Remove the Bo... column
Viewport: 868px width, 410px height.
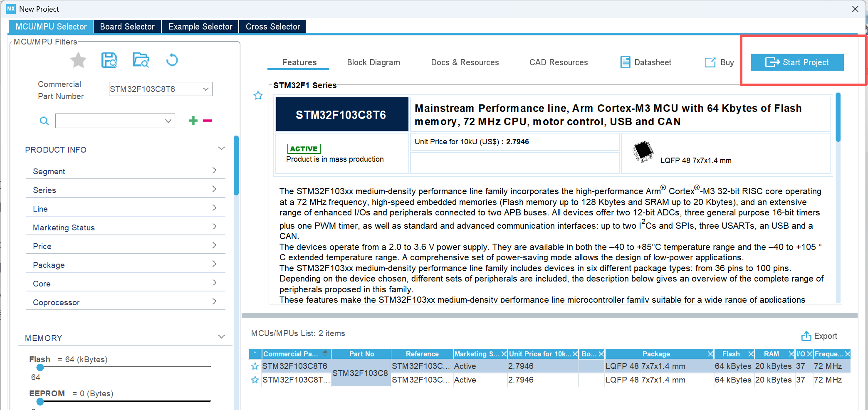[601, 354]
